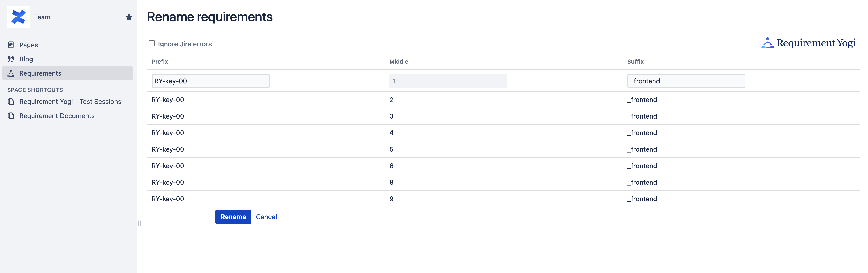
Task: Select Requirements in the sidebar
Action: coord(40,73)
